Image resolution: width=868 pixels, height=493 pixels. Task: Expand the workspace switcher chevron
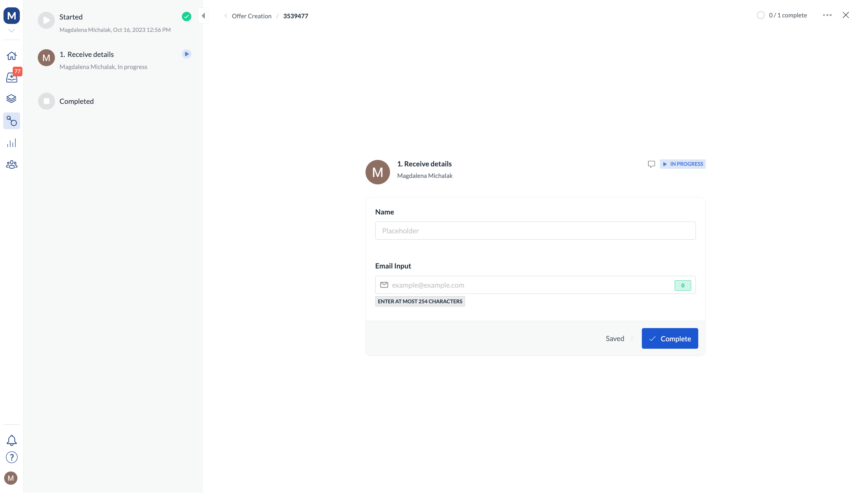point(12,31)
